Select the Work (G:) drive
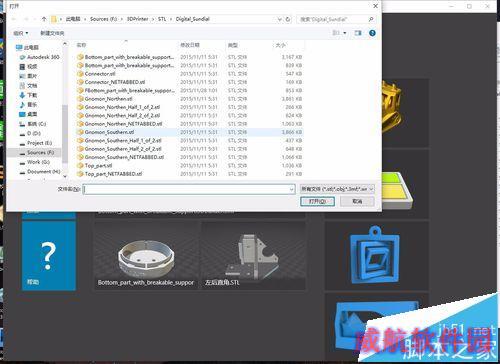The width and height of the screenshot is (500, 364). [x=35, y=162]
